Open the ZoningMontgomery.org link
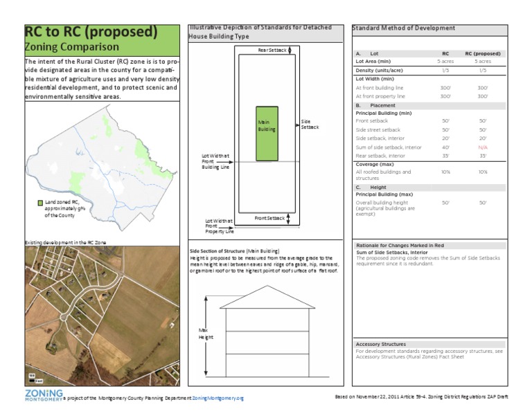The height and width of the screenshot is (411, 532). click(x=218, y=398)
